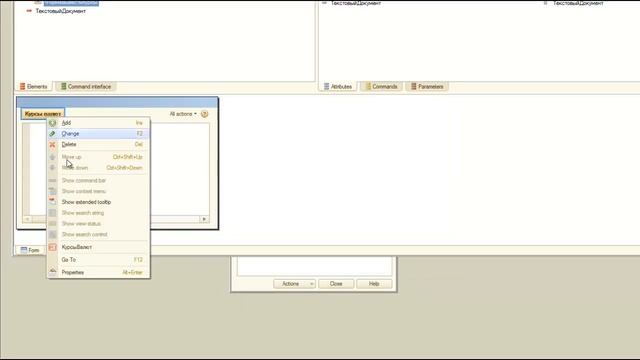640x360 pixels.
Task: Click the Move down arrow icon
Action: coord(53,168)
